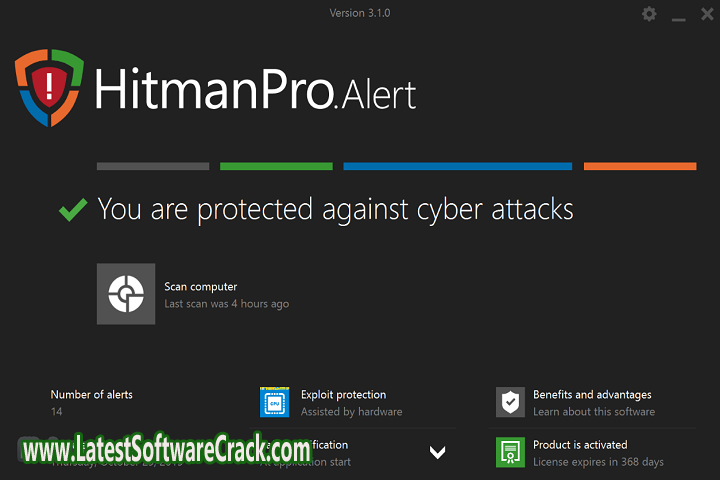Viewport: 720px width, 480px height.
Task: Close the HitmanPro.Alert window
Action: pos(704,14)
